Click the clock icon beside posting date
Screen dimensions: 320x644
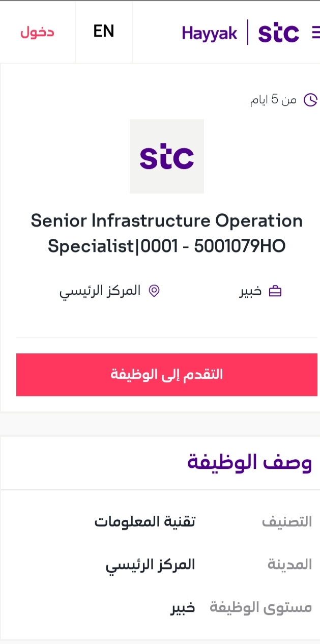click(x=310, y=100)
